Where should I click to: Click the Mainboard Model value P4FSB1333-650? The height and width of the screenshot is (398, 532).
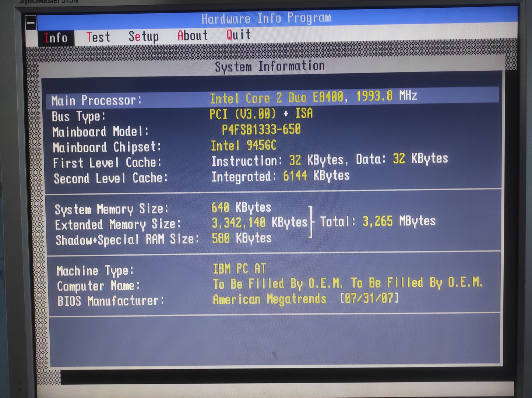261,130
